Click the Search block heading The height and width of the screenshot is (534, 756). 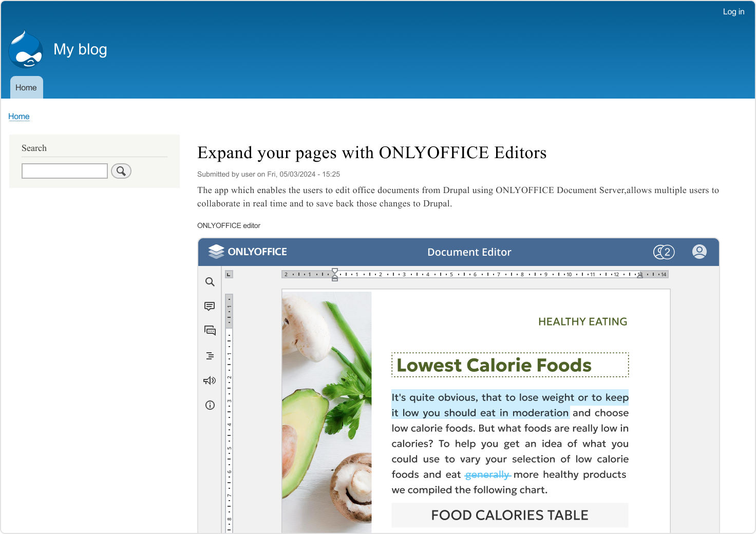click(x=34, y=148)
